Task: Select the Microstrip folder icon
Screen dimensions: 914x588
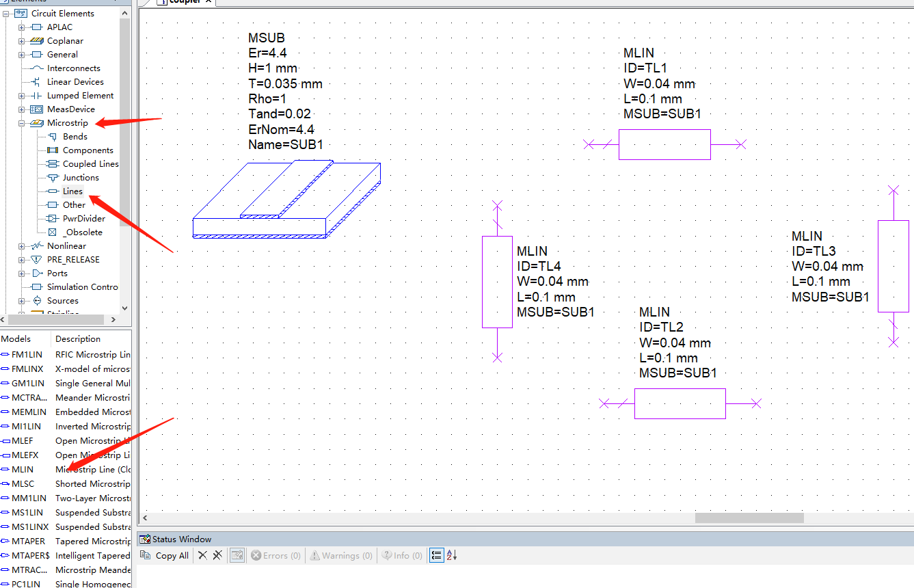Action: coord(37,123)
